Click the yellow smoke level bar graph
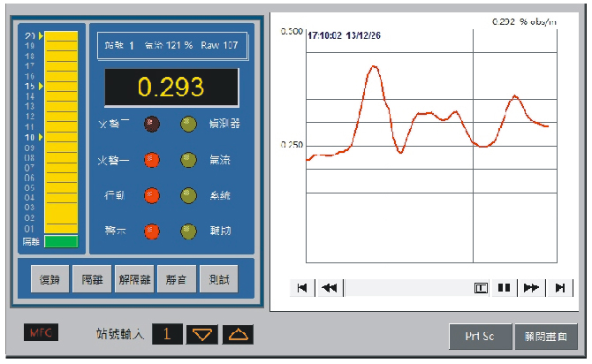 [61, 133]
